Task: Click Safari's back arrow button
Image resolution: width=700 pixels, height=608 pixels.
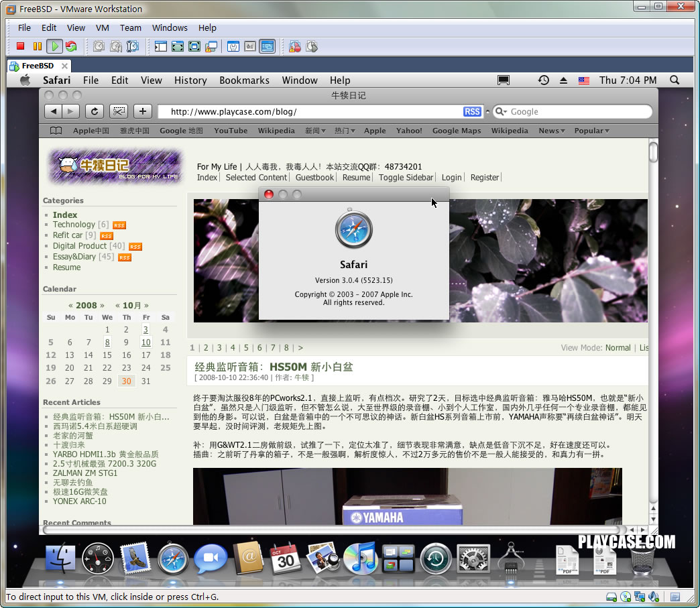Action: click(53, 111)
